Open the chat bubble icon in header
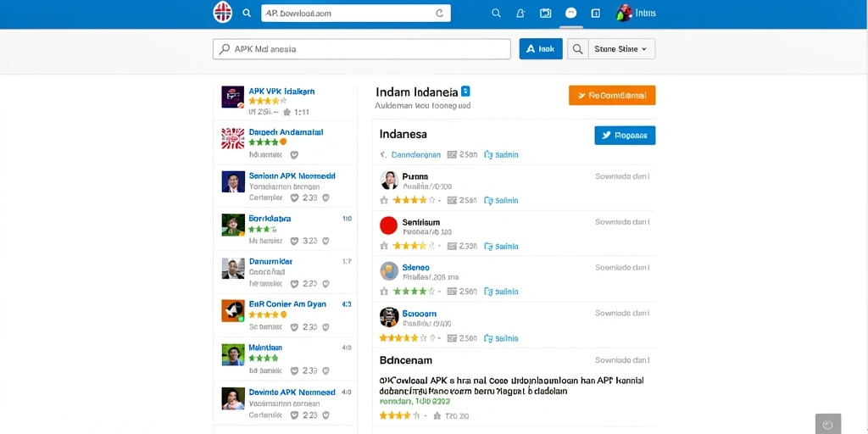Viewport: 868px width, 434px height. pos(570,14)
